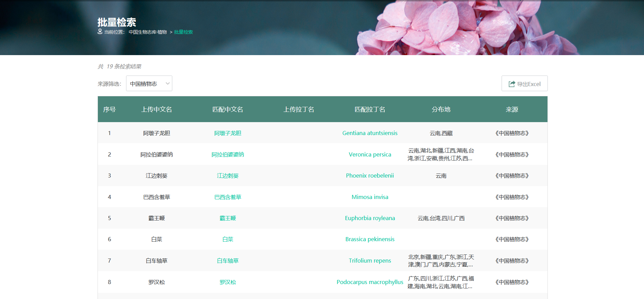The image size is (644, 299).
Task: Click the 上传中文名 column header
Action: [157, 110]
